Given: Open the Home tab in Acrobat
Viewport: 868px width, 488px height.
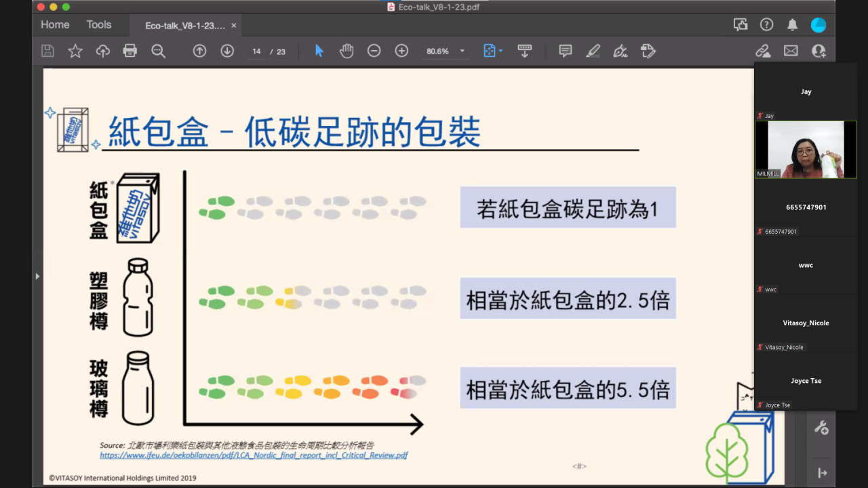Looking at the screenshot, I should click(55, 24).
